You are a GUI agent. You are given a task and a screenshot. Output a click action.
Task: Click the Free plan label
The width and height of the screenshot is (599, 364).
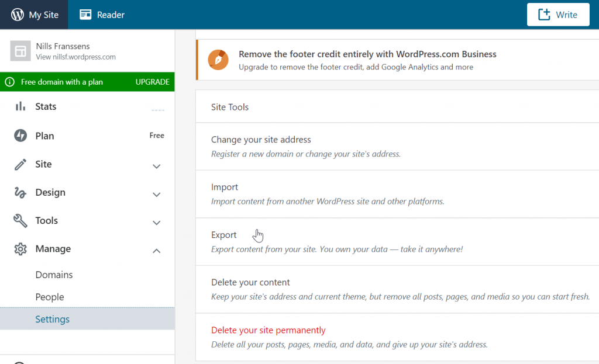(157, 136)
